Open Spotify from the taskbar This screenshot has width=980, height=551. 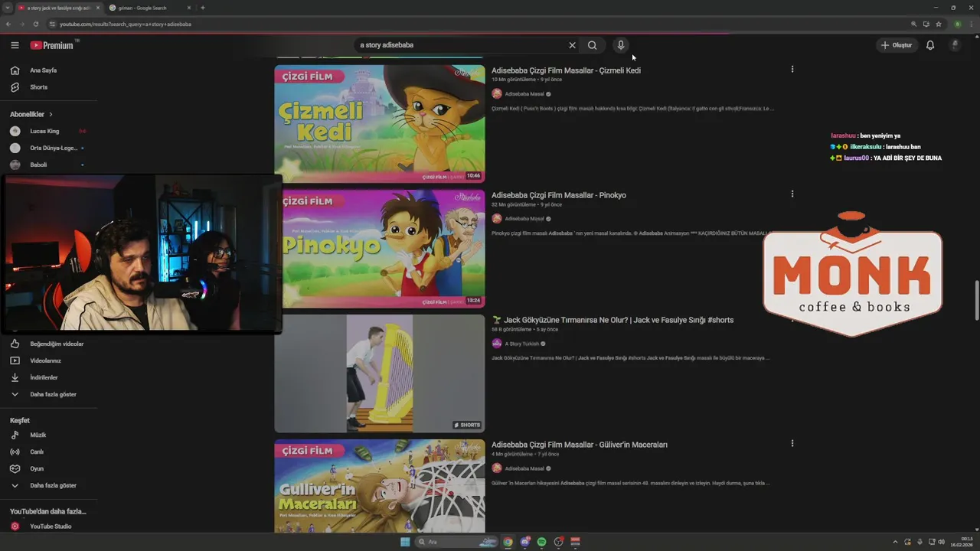541,542
